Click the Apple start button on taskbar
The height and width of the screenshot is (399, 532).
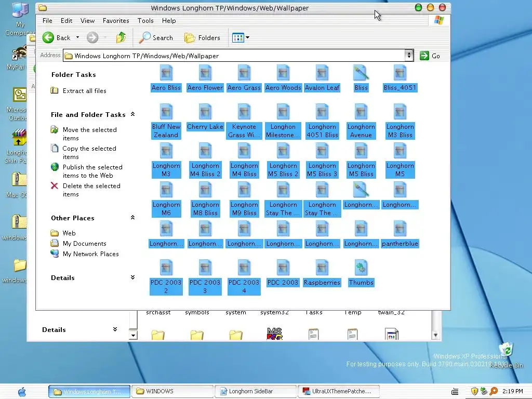point(22,392)
